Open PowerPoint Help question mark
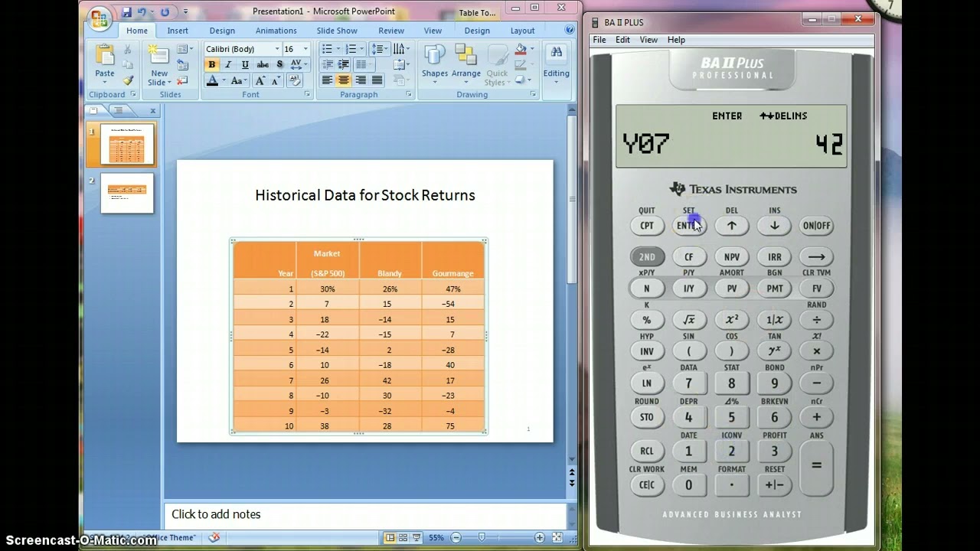Viewport: 980px width, 551px height. tap(569, 31)
